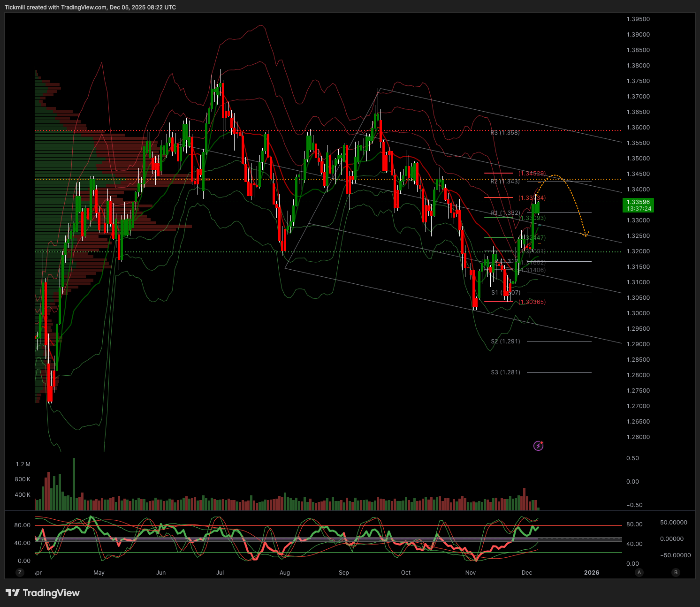
Task: Click the R2 (1.343) pivot label
Action: coord(505,182)
